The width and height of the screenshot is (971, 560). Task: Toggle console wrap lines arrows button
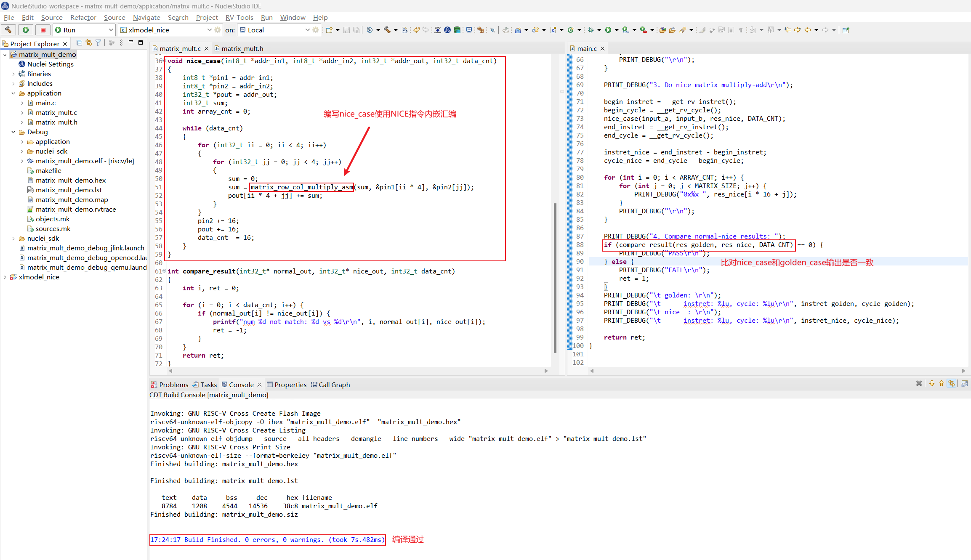952,384
